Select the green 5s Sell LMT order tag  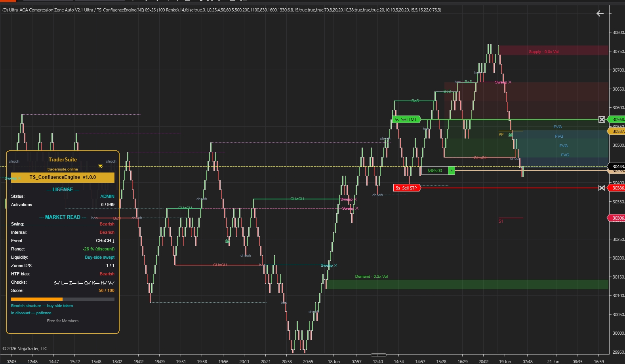click(x=407, y=119)
